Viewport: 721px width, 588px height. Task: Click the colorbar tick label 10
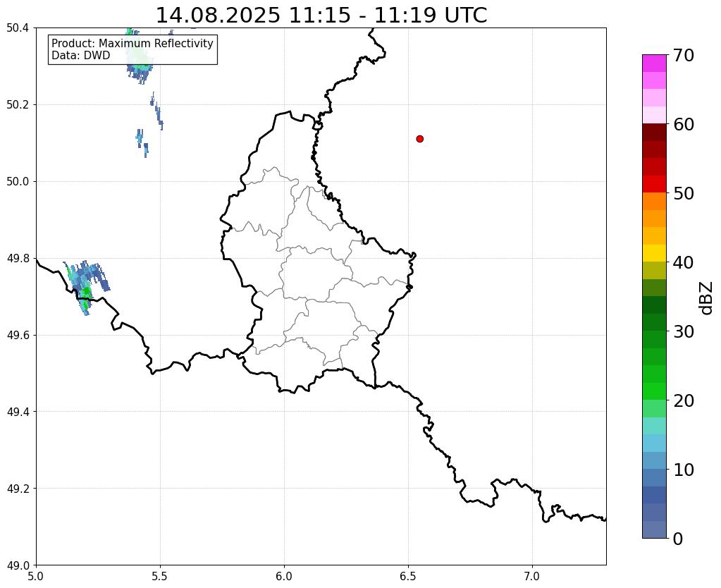684,470
